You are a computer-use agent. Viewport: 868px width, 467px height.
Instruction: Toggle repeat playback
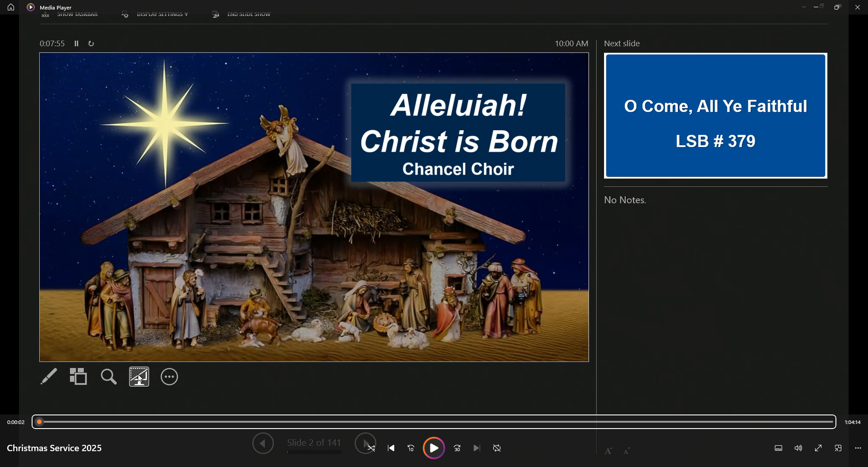[x=497, y=448]
